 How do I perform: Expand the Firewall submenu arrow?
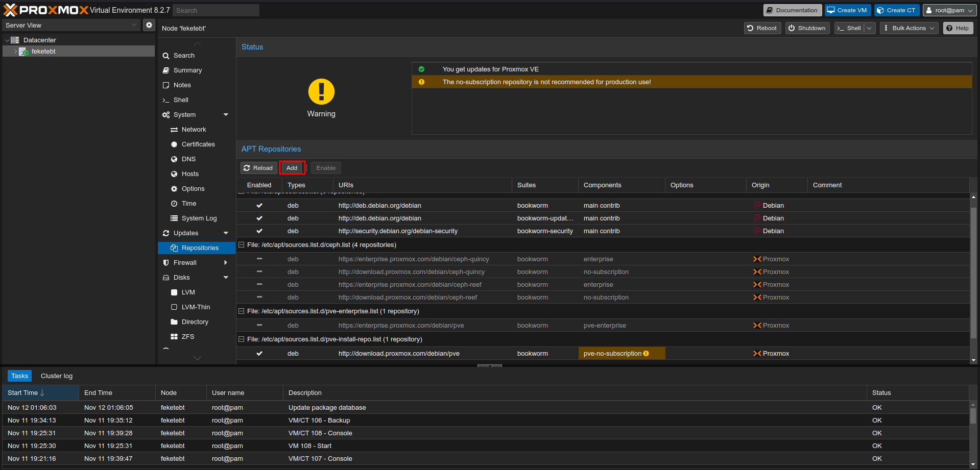tap(226, 263)
